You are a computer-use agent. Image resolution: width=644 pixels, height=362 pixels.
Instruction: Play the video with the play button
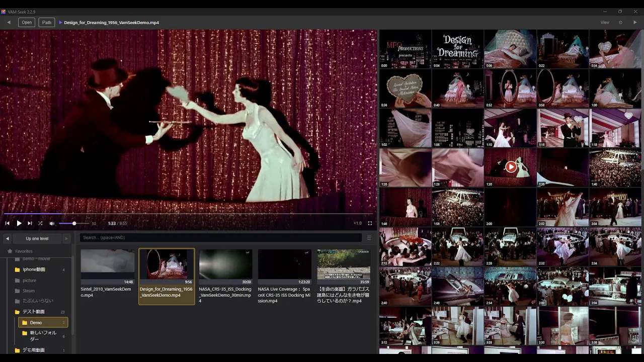click(x=19, y=223)
